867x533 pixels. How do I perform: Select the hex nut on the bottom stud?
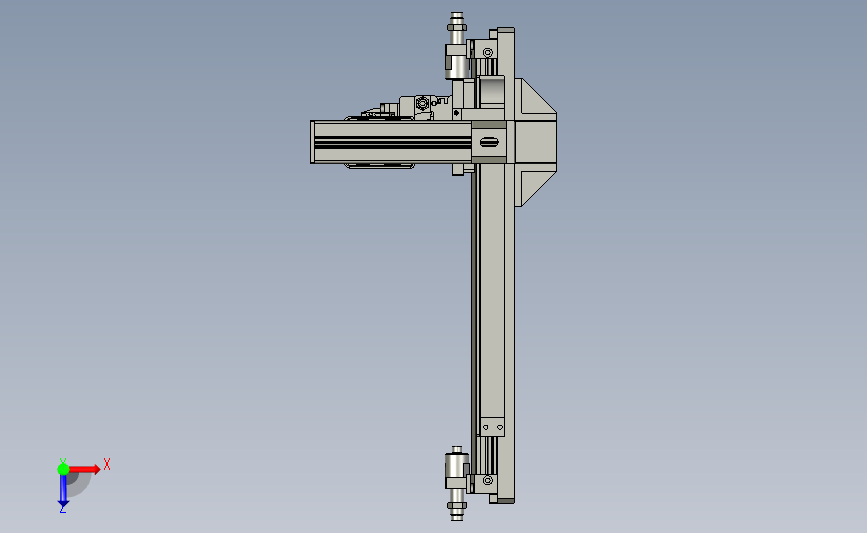457,505
